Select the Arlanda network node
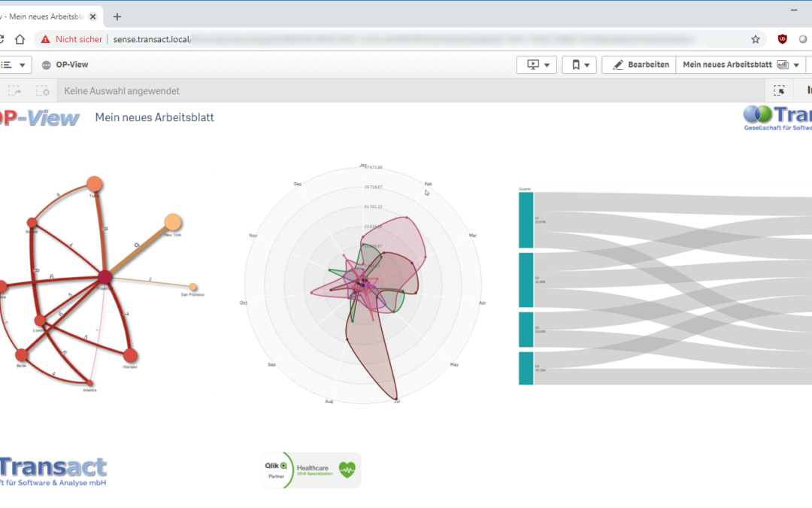The width and height of the screenshot is (812, 508). coord(90,384)
